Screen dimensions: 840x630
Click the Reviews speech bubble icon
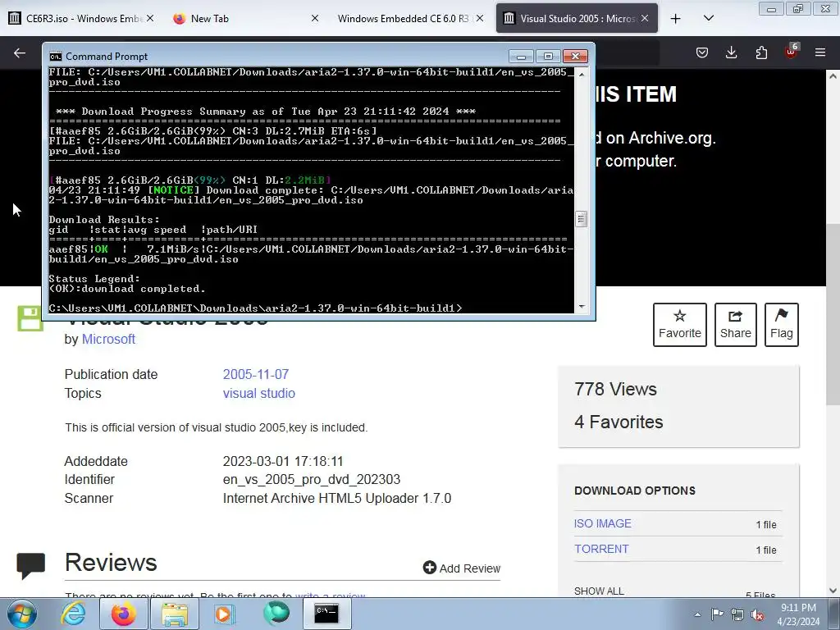click(30, 566)
